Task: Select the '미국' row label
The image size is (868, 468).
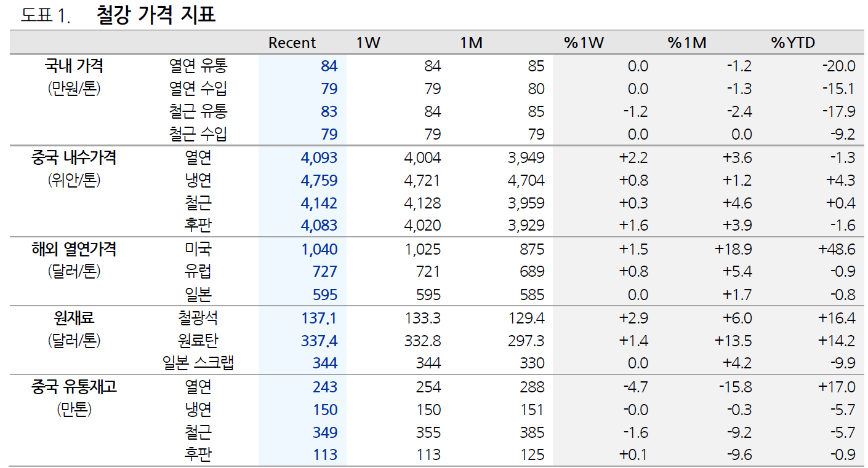Action: 198,248
